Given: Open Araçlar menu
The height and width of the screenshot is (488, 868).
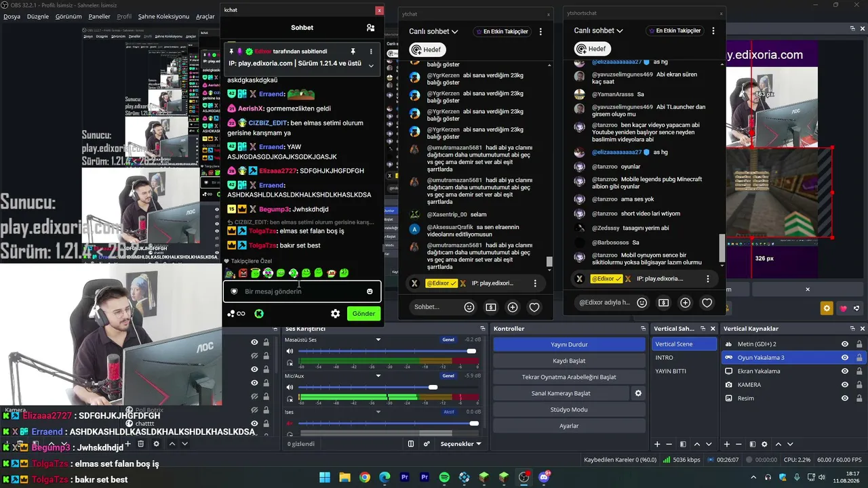Looking at the screenshot, I should pos(205,16).
